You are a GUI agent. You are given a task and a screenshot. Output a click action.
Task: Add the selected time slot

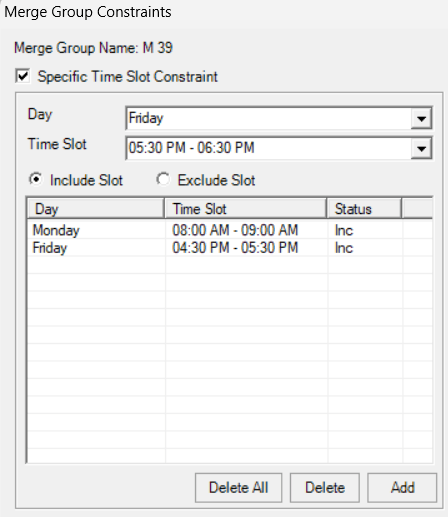click(402, 488)
